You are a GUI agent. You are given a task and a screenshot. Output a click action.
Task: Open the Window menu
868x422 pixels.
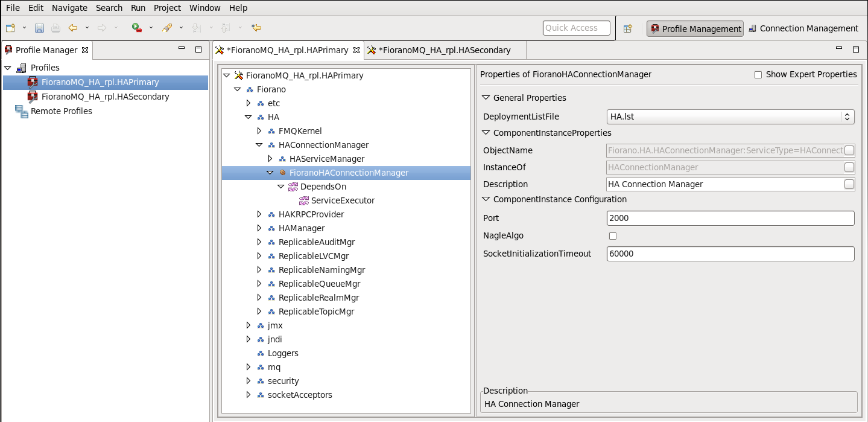tap(205, 8)
